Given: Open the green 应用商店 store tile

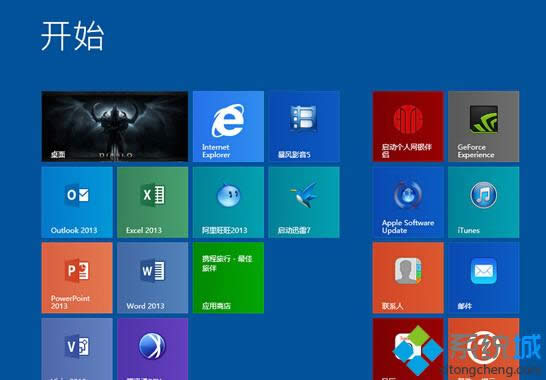Looking at the screenshot, I should coord(228,278).
